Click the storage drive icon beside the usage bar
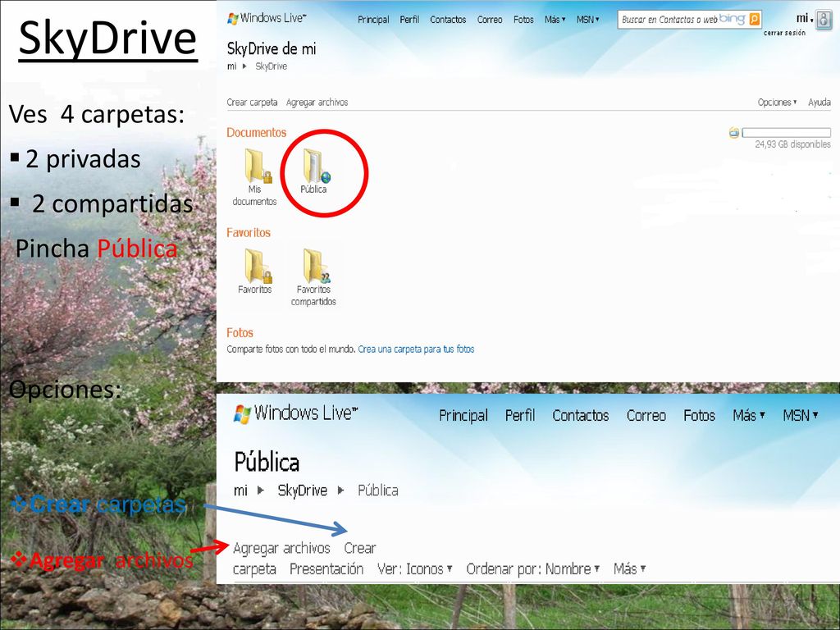The height and width of the screenshot is (630, 840). click(734, 132)
